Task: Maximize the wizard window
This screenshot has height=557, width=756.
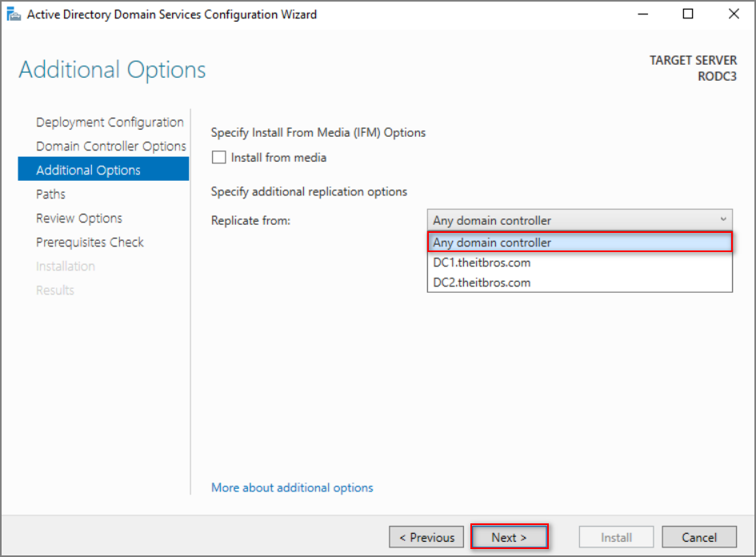Action: pos(688,14)
